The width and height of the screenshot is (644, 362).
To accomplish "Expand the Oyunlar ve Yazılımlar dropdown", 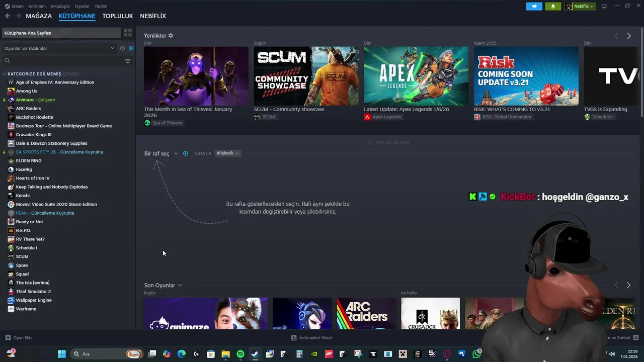I will [x=59, y=48].
